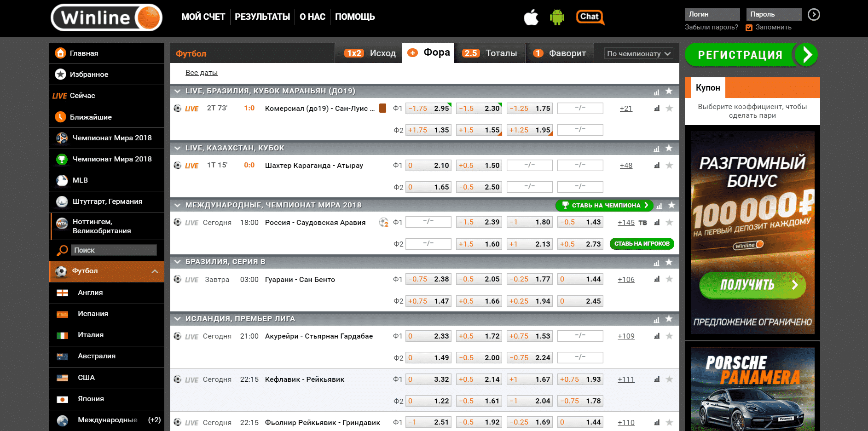Click СТАВЬ НА ИГРОКОВ button
The height and width of the screenshot is (431, 868).
642,244
